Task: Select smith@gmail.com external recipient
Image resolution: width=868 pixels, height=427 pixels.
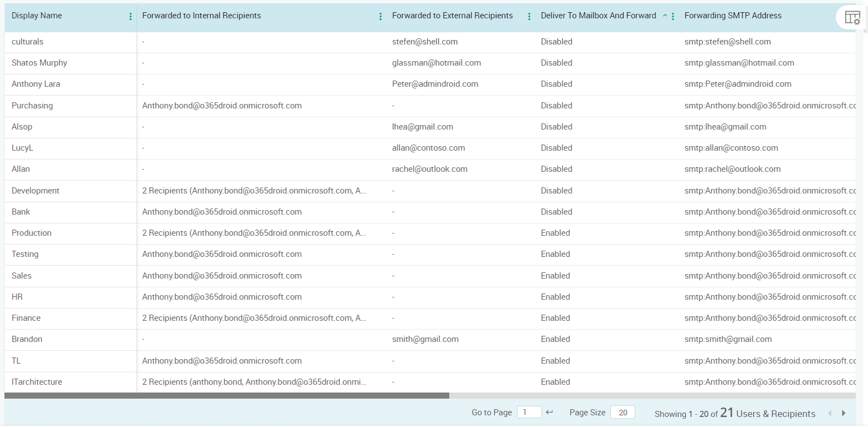Action: 425,339
